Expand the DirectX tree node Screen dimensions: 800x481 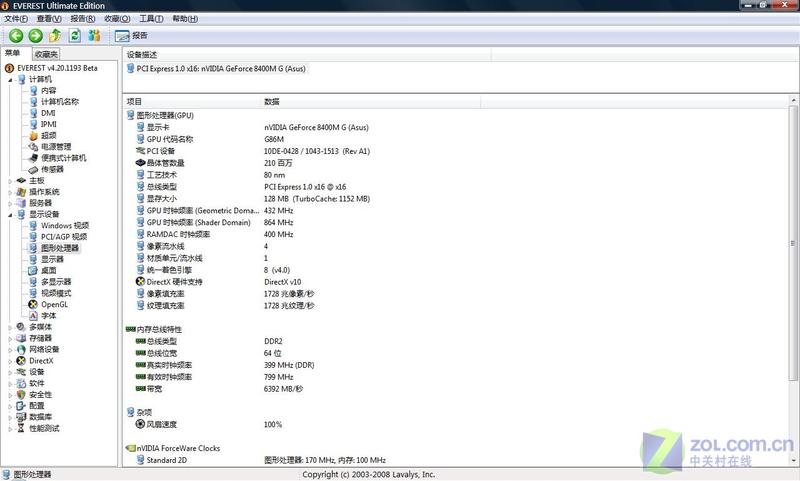click(x=10, y=361)
